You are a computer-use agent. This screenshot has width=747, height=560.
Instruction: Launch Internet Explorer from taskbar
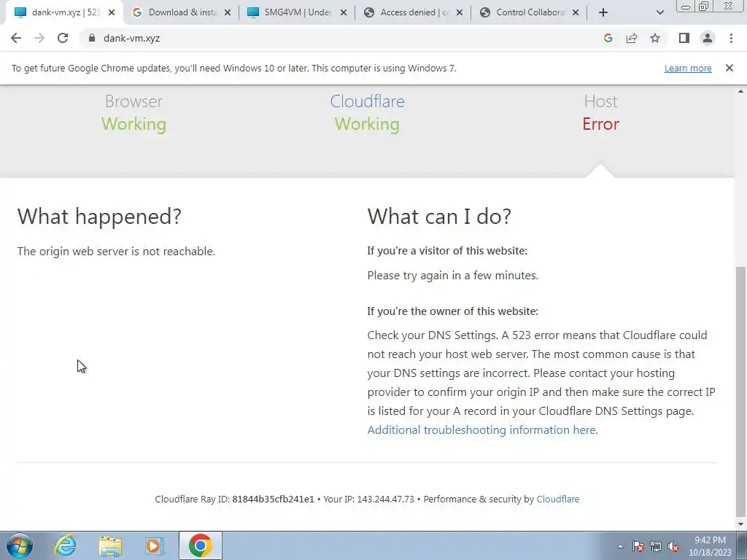pos(65,545)
